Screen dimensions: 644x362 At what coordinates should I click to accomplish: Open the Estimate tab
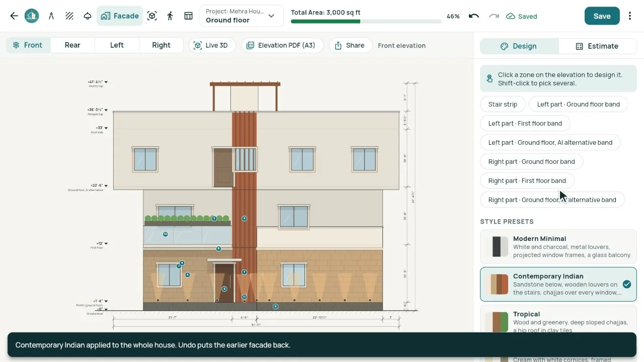point(597,46)
